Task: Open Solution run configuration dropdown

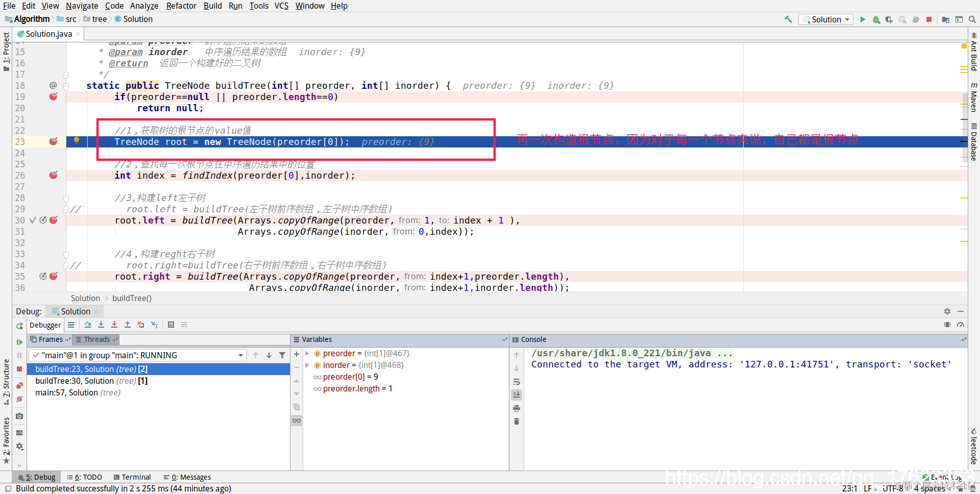Action: (827, 19)
